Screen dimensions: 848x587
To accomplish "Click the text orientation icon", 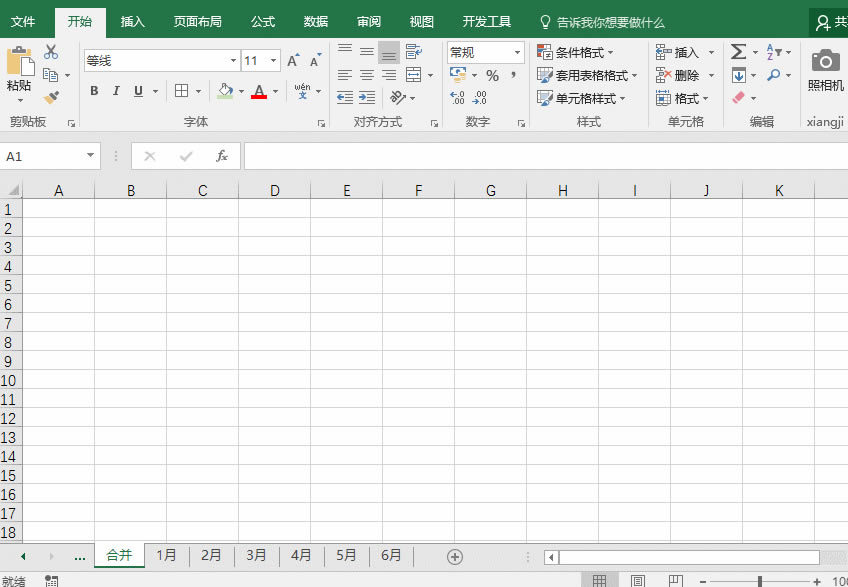I will 398,97.
